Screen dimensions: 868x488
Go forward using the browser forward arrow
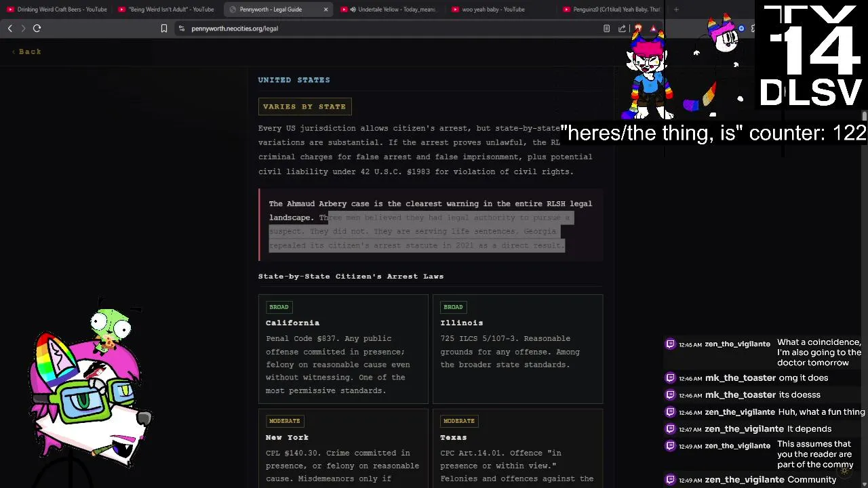[23, 28]
